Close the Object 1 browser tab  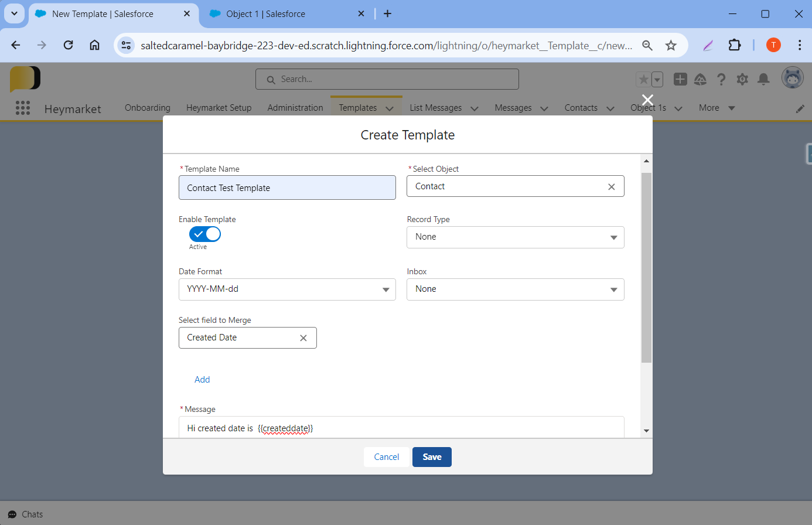(x=361, y=13)
